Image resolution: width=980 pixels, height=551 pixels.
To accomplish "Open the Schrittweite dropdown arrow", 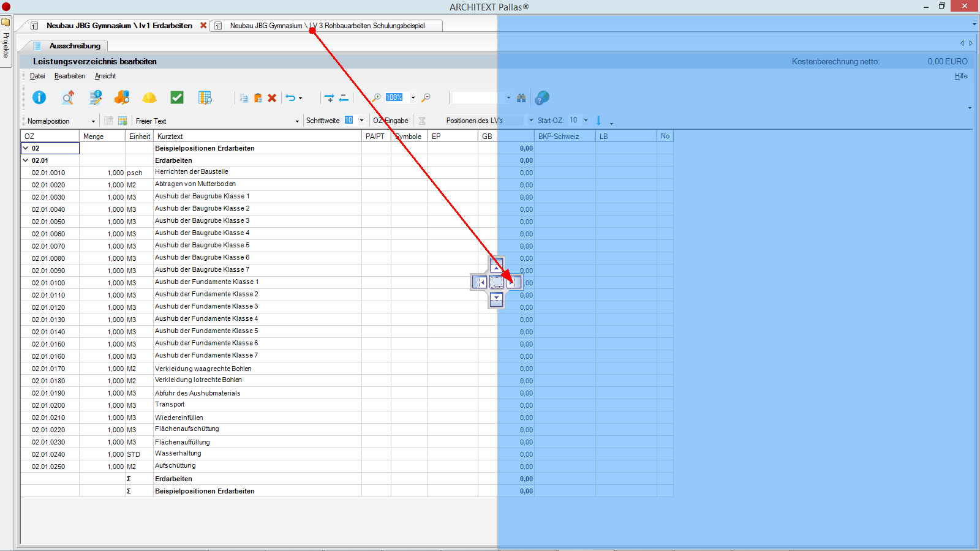I will tap(361, 121).
